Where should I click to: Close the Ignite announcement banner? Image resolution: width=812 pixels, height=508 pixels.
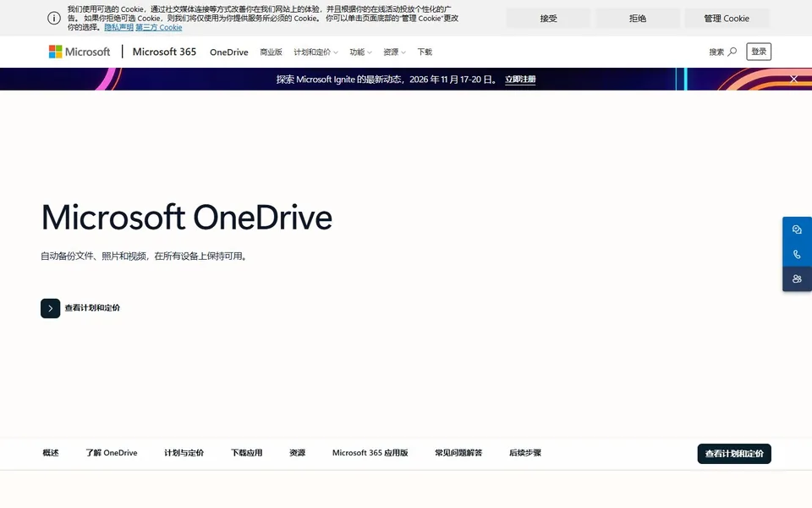pyautogui.click(x=794, y=79)
